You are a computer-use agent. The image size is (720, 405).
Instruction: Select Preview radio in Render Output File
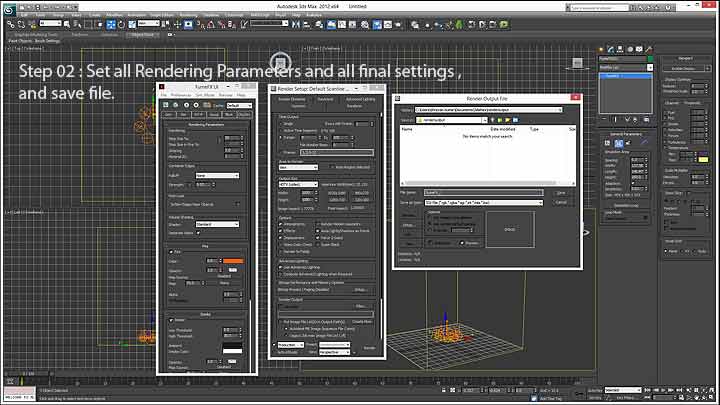(x=462, y=243)
